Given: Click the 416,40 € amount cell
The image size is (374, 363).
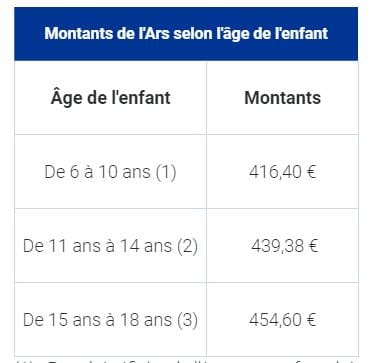Looking at the screenshot, I should [x=282, y=172].
